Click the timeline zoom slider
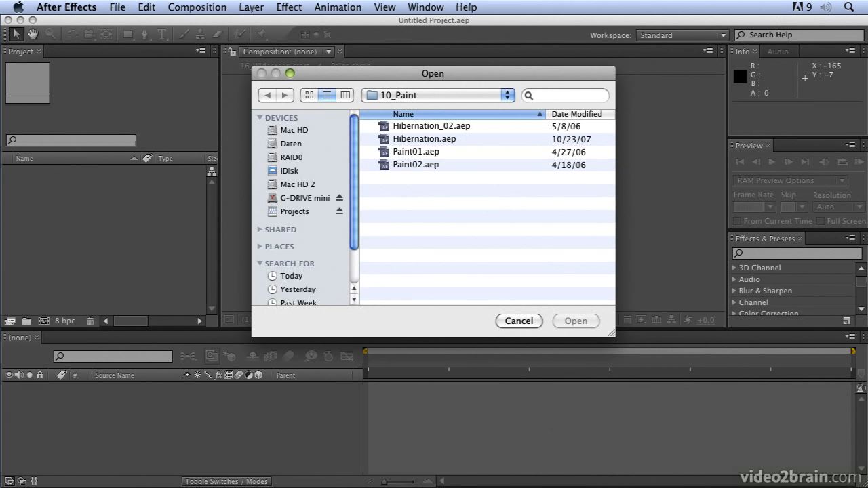The image size is (868, 488). click(x=399, y=481)
